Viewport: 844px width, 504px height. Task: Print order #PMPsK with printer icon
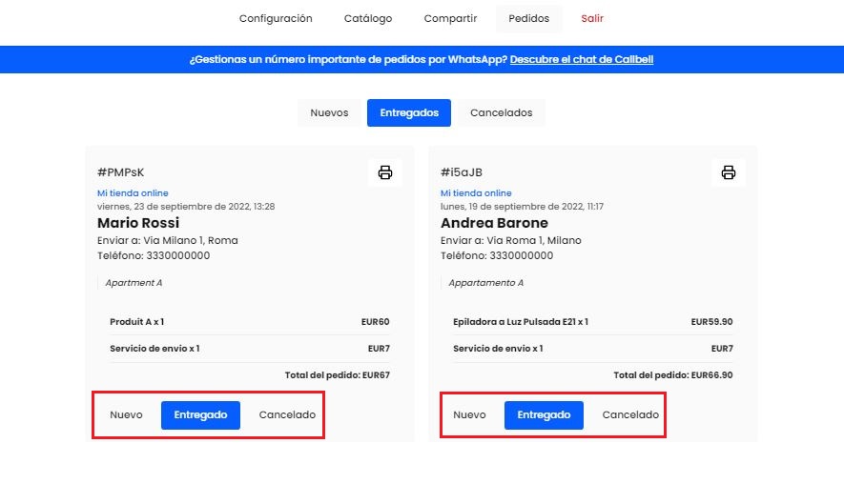(385, 172)
